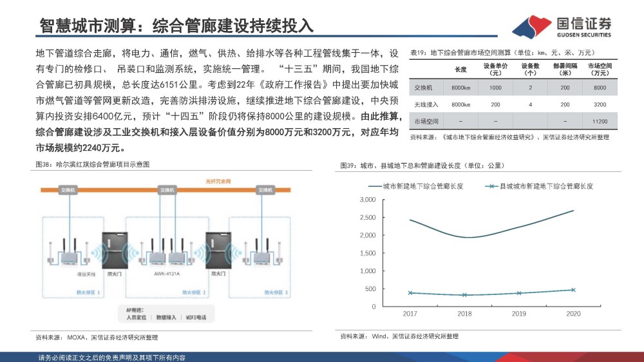Click the Guosen Securities logo emblem

[x=532, y=26]
